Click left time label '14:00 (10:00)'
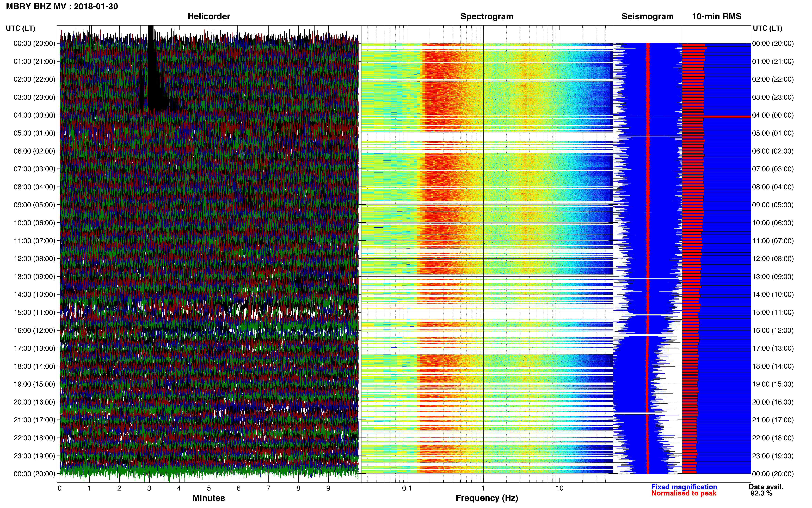The image size is (812, 508). point(34,295)
